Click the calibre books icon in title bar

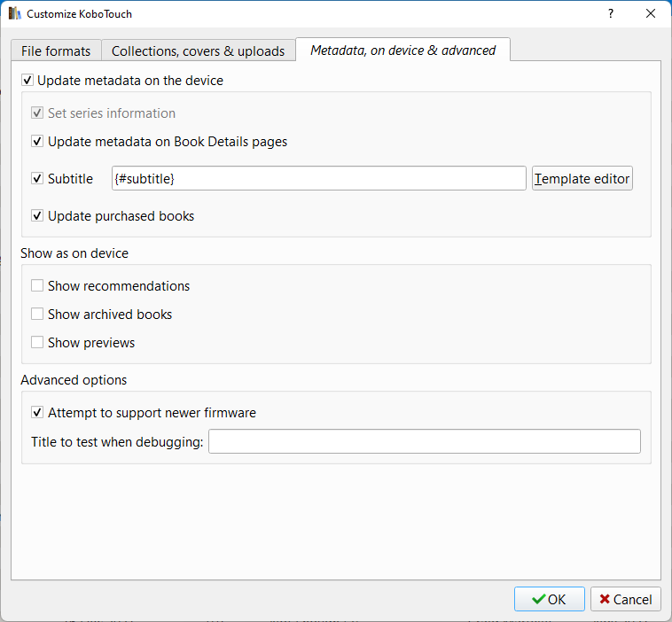tap(14, 14)
